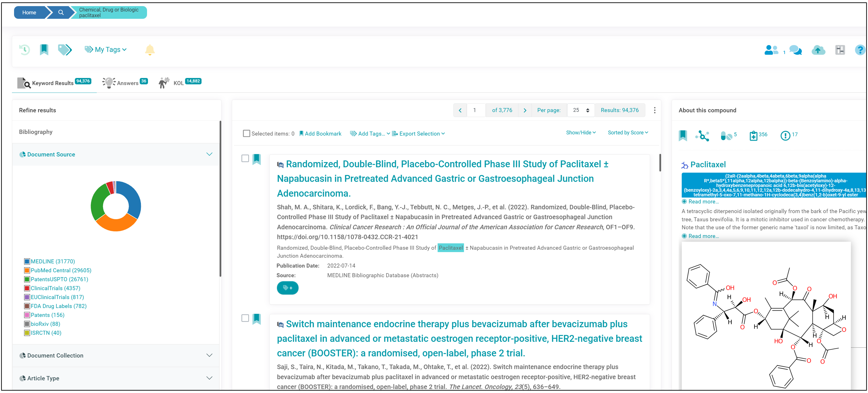Toggle the EUClinicalTrials source swatch

[x=27, y=297]
